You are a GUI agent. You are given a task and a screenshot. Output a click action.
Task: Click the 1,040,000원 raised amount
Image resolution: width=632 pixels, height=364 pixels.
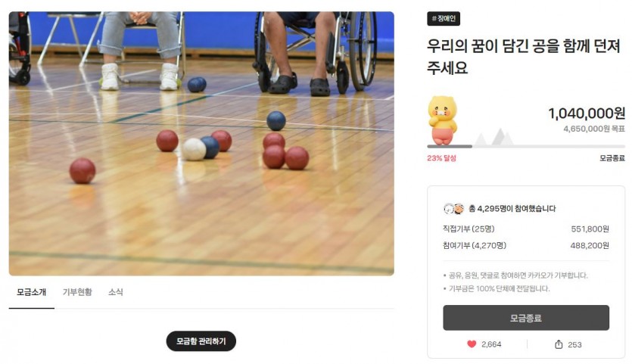point(587,114)
